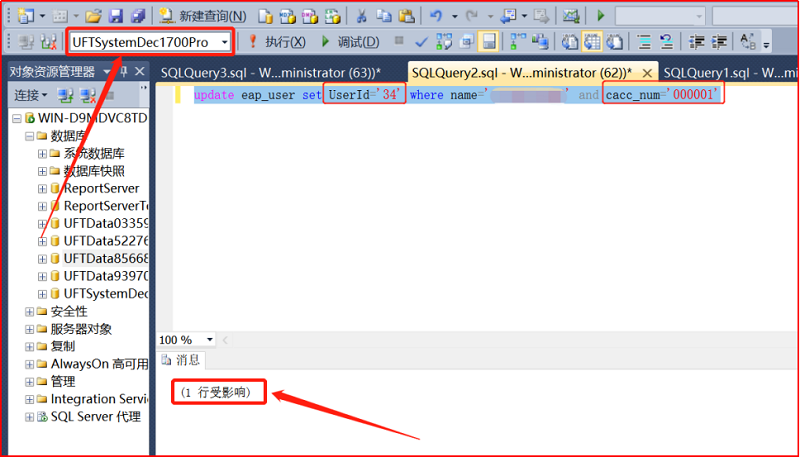This screenshot has height=457, width=800.
Task: Click the Display Estimated Execution Plan icon
Action: coord(444,42)
